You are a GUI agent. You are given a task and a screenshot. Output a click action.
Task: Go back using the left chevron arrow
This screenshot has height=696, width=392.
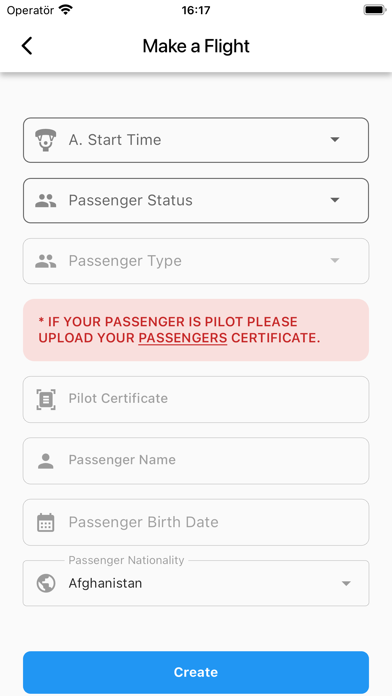point(27,46)
